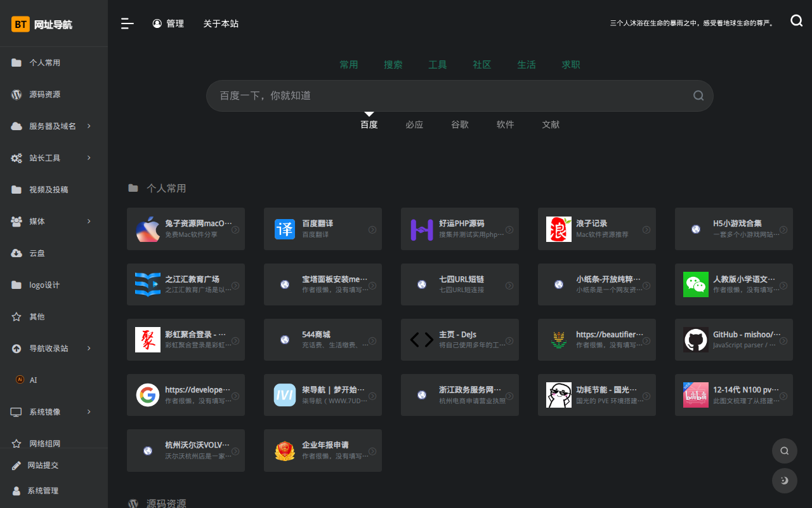The height and width of the screenshot is (508, 812).
Task: Collapse the sidebar with the hamburger icon
Action: point(127,23)
